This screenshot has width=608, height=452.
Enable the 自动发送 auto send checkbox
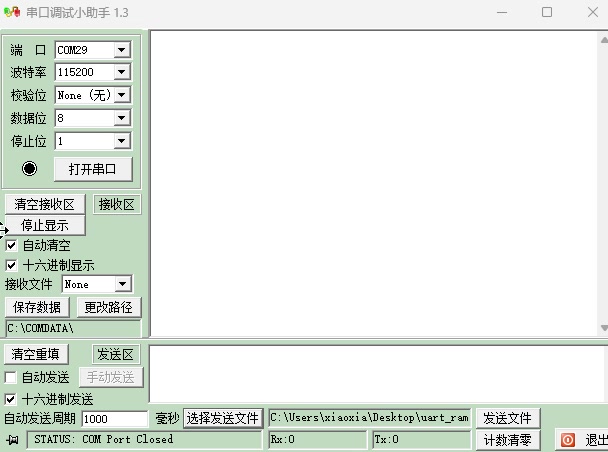11,377
